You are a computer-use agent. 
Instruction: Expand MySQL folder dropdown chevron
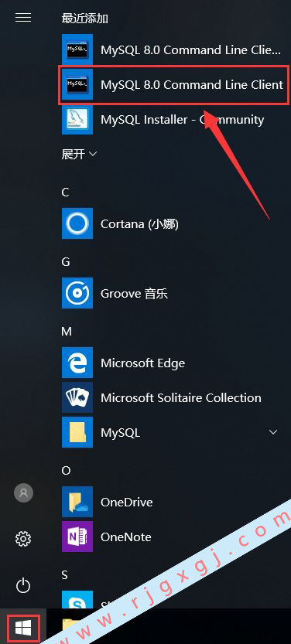(273, 432)
